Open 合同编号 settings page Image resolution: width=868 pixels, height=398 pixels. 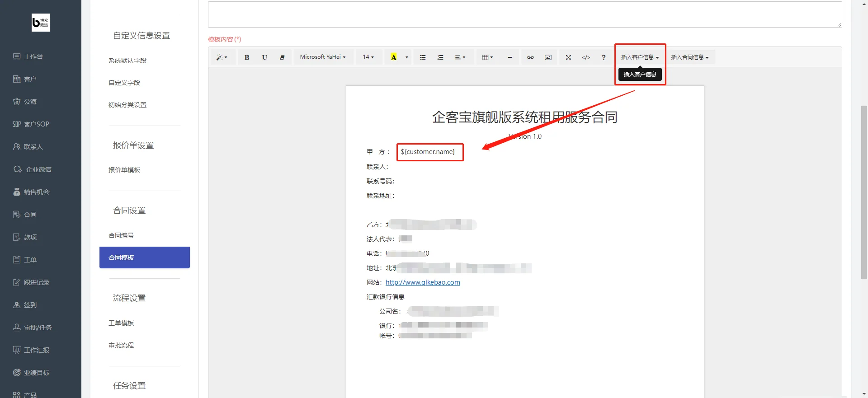point(121,235)
